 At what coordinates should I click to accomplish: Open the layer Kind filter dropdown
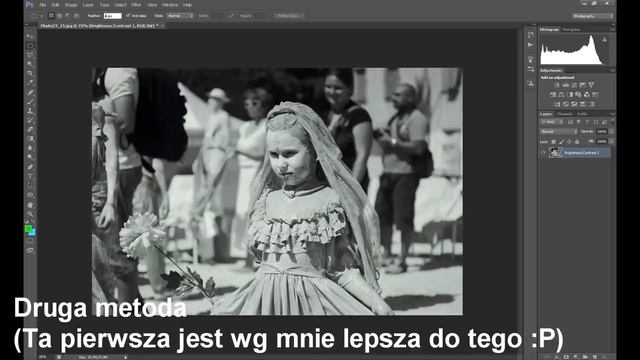[x=551, y=122]
